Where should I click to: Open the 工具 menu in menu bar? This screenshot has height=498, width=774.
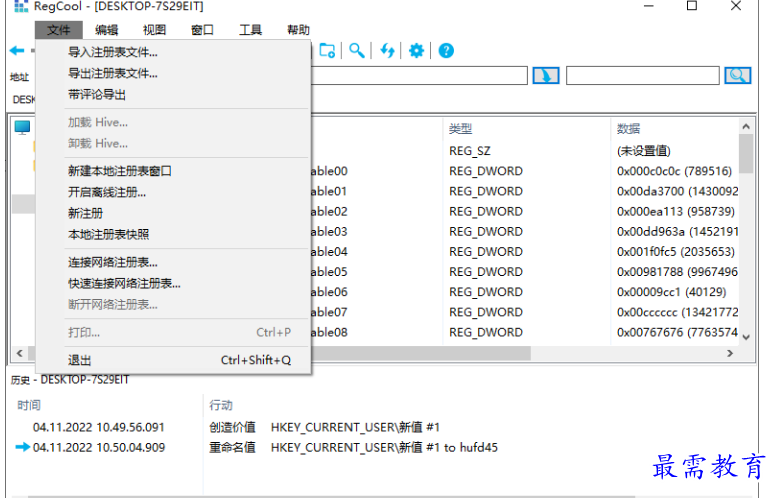point(250,30)
